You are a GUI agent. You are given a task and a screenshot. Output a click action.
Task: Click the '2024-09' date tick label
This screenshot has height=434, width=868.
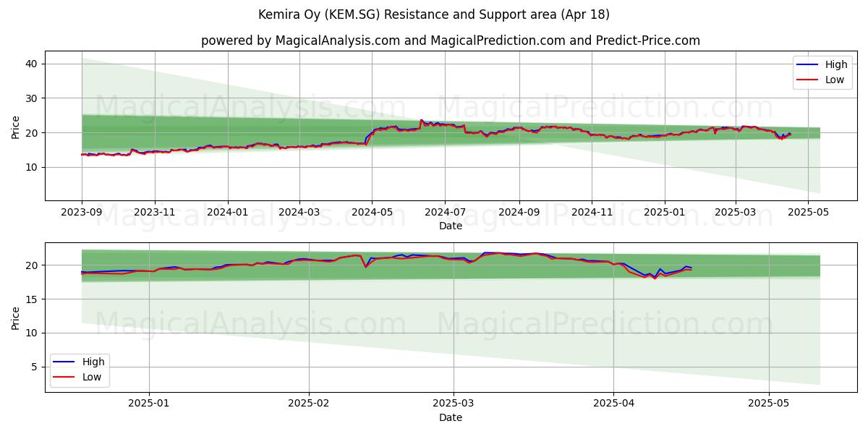[x=519, y=213]
